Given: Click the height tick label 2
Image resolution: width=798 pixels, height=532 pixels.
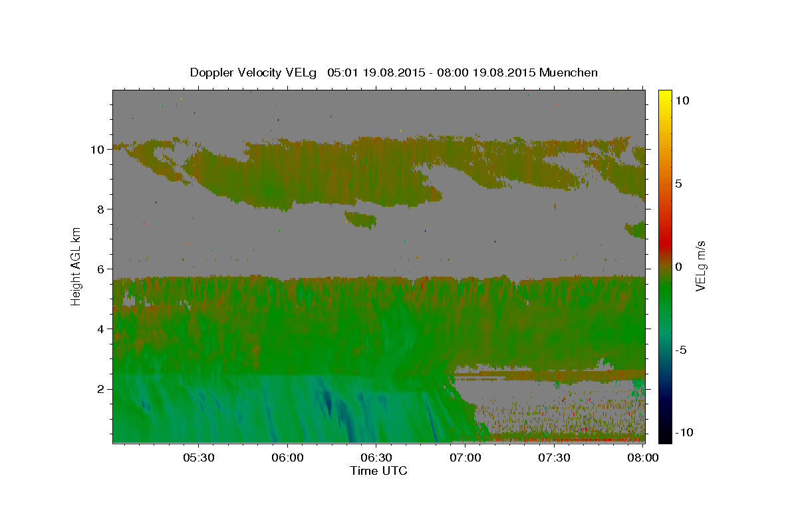Looking at the screenshot, I should (x=101, y=389).
